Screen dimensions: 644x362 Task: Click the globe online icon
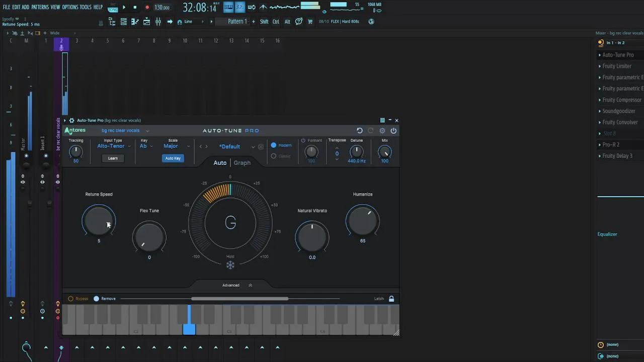click(371, 22)
